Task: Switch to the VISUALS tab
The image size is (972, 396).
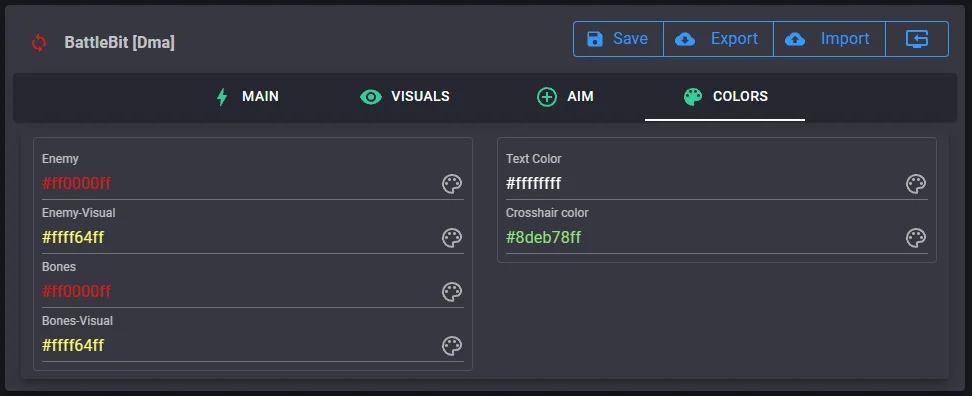Action: pos(405,97)
